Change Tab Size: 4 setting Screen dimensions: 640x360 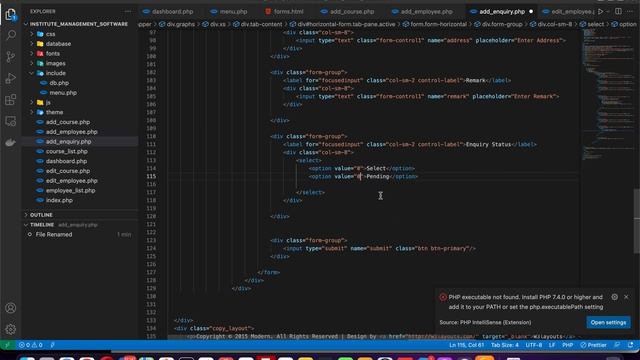click(504, 345)
